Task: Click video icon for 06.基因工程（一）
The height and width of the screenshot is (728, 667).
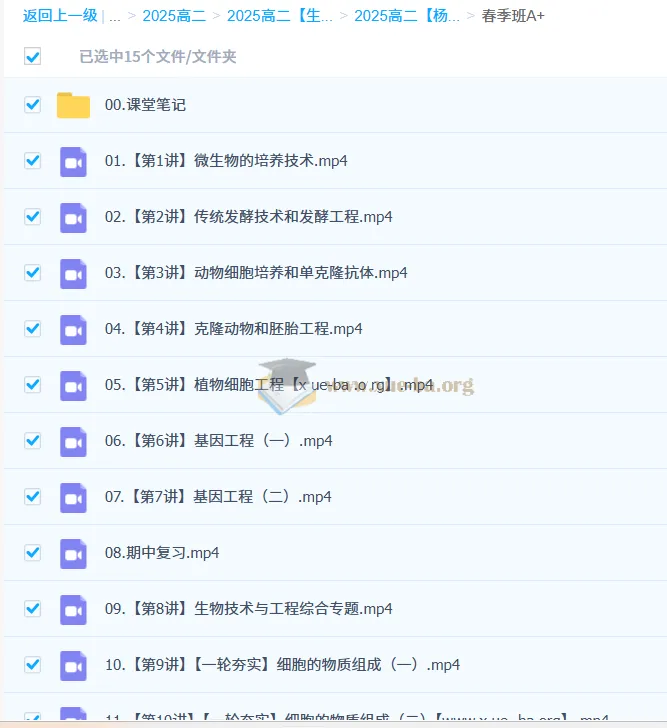Action: point(73,441)
